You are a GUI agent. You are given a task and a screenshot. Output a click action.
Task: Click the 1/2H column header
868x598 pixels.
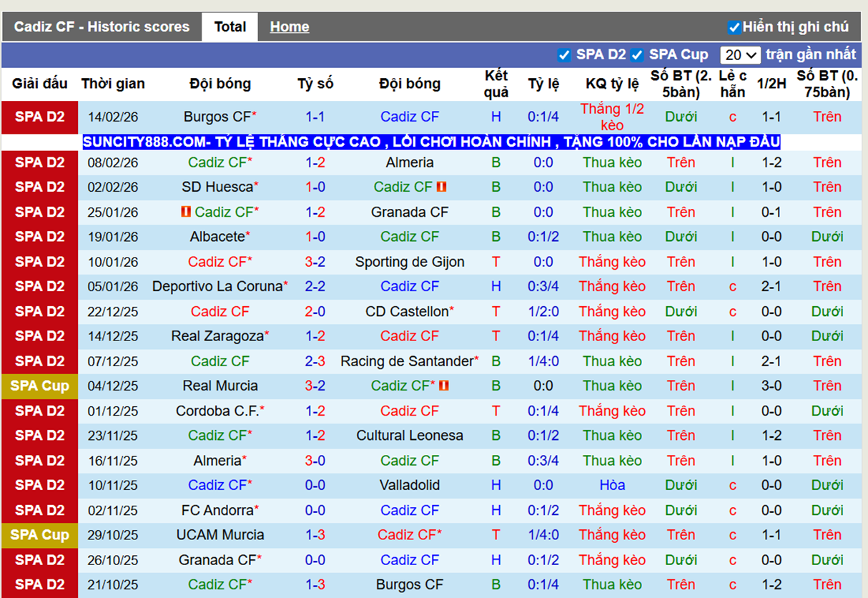(771, 84)
